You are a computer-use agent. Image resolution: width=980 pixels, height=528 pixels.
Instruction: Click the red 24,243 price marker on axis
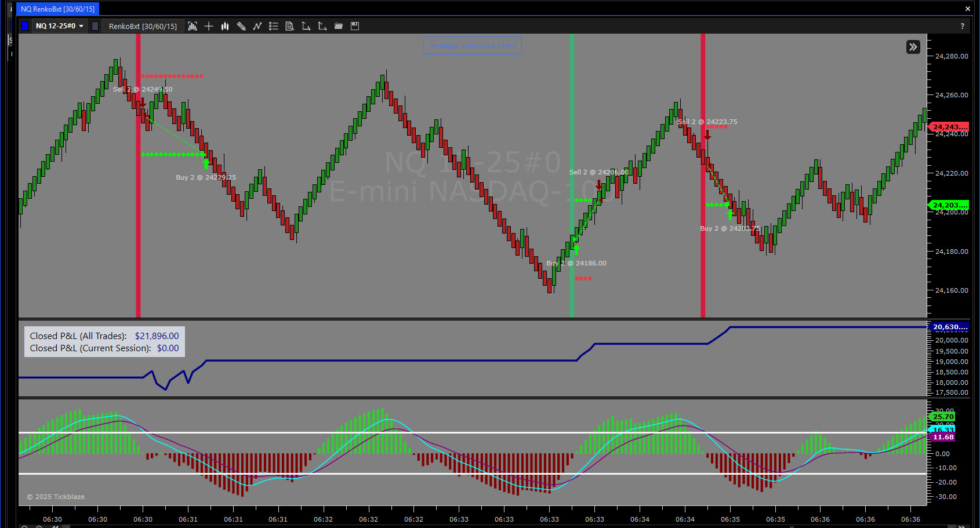pyautogui.click(x=949, y=127)
